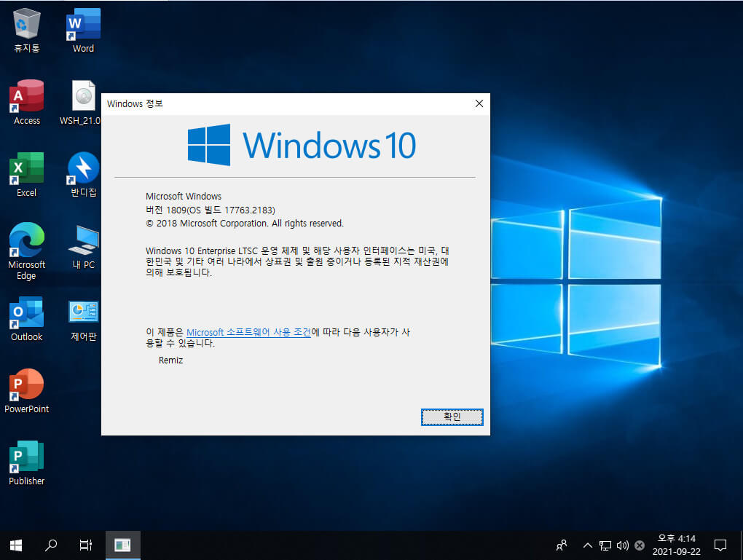This screenshot has width=743, height=560.
Task: Select the 제어판 Control Panel icon
Action: [83, 318]
